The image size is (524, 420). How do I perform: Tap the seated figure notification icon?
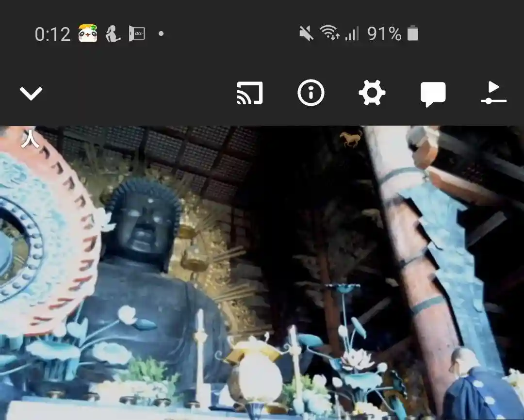pyautogui.click(x=113, y=34)
